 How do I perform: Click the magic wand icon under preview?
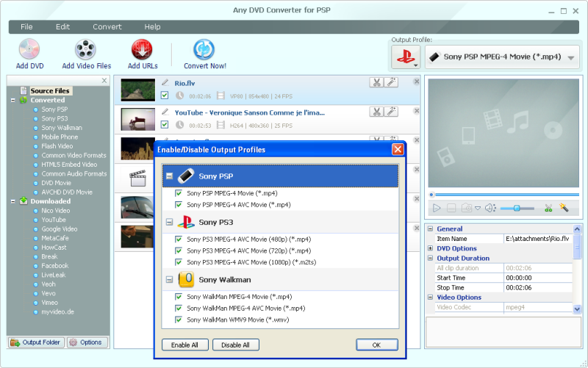564,208
